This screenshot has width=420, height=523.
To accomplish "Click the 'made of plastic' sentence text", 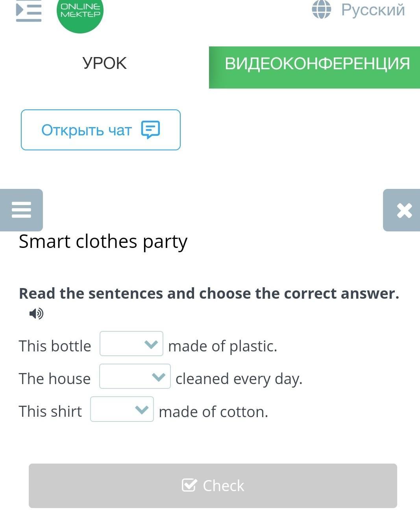I will click(x=223, y=346).
